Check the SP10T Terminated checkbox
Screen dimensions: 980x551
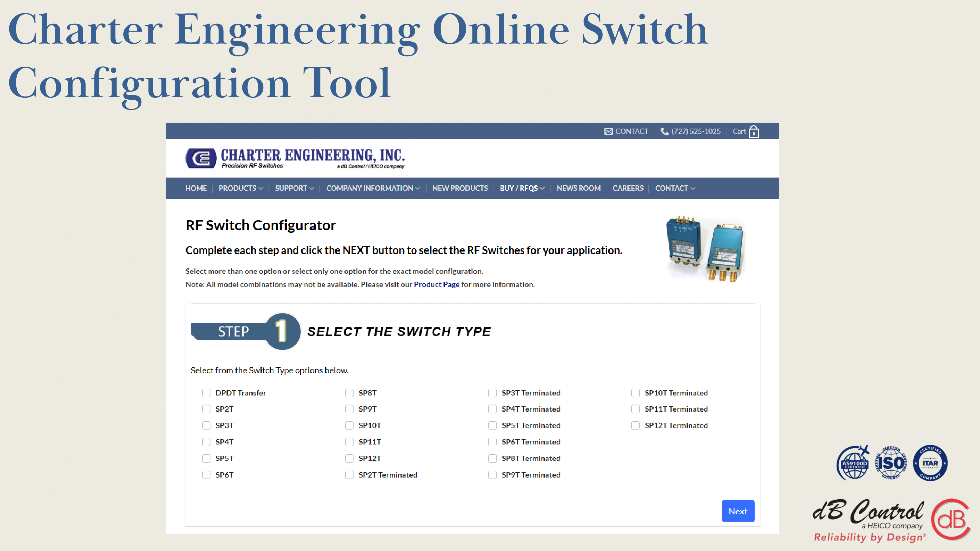[635, 393]
